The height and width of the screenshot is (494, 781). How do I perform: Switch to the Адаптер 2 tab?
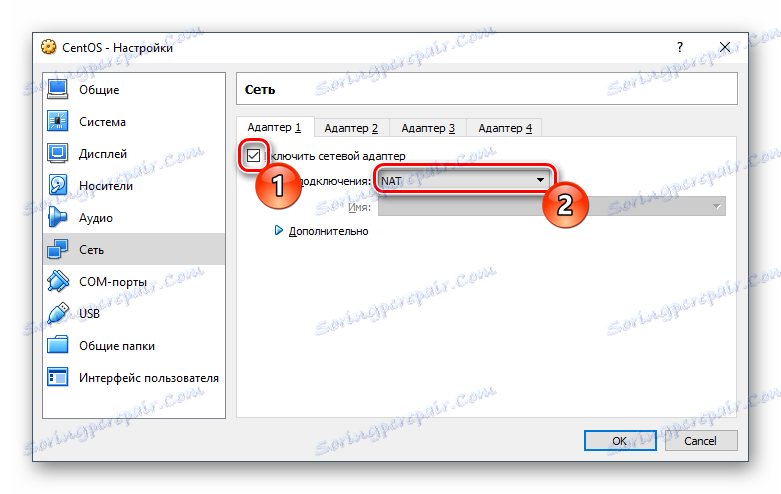pos(351,128)
